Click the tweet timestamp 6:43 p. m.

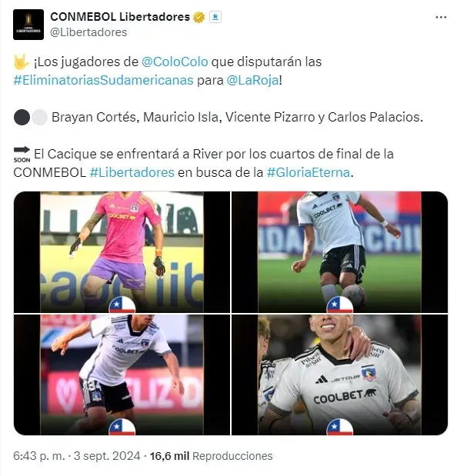(x=39, y=456)
